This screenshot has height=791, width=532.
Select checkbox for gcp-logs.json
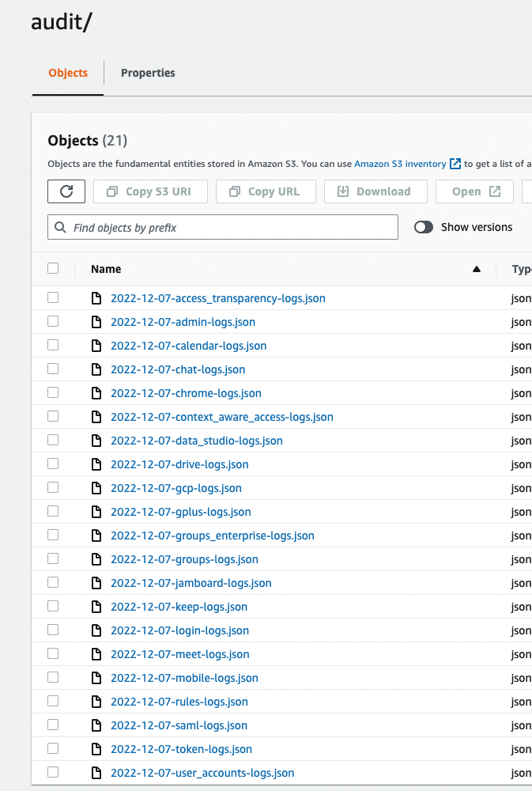click(53, 487)
